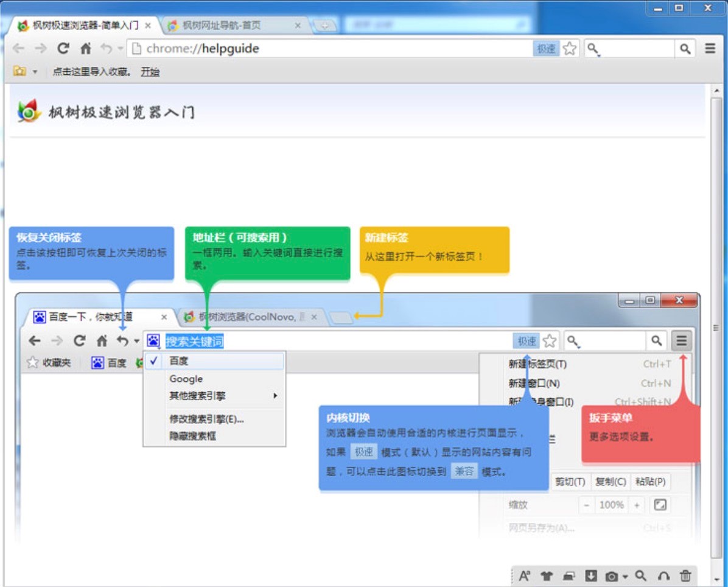728x587 pixels.
Task: Click the 粘贴(P) button in the illustrated menu
Action: pos(651,482)
